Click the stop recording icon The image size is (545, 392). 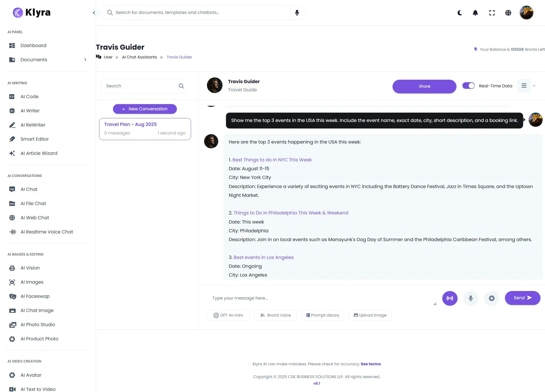[x=492, y=298]
